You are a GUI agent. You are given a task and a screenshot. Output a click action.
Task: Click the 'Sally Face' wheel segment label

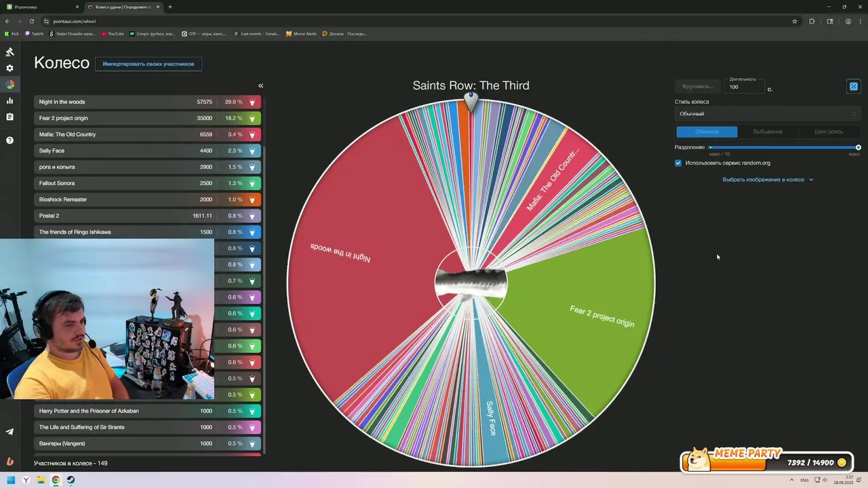[x=491, y=418]
